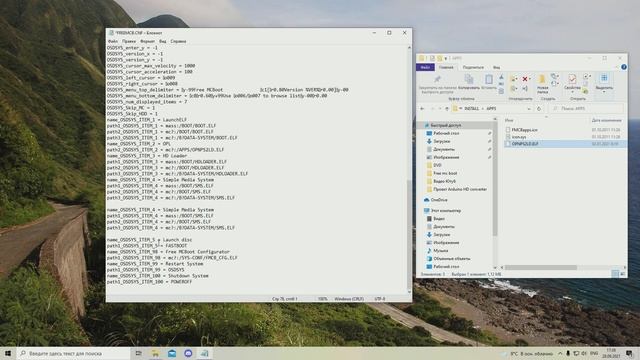Open quick access toolbar customize dropdown
The image size is (640, 360).
(446, 58)
